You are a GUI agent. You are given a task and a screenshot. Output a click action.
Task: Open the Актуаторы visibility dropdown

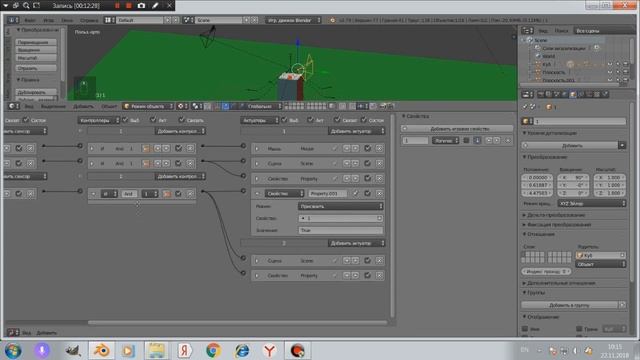pos(259,120)
